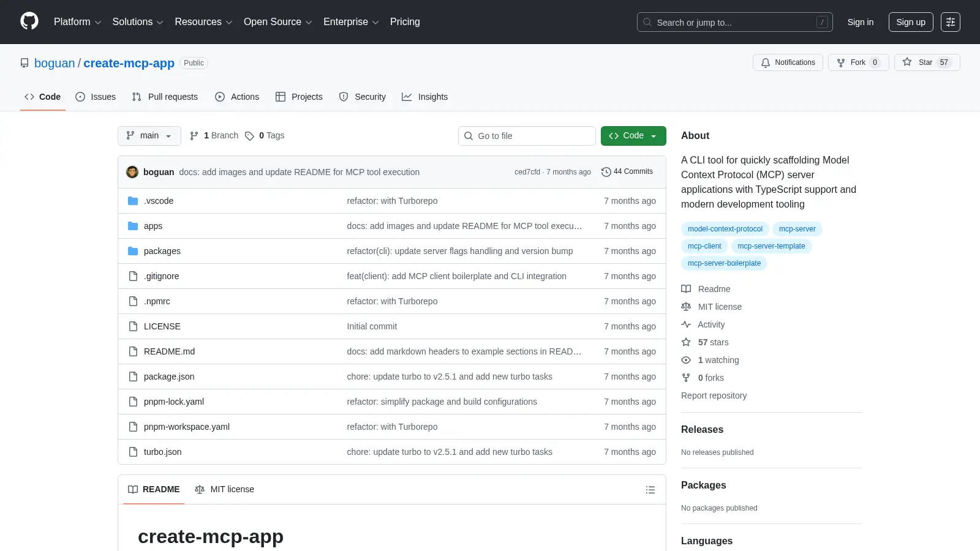Open the Releases heading link

tap(702, 430)
